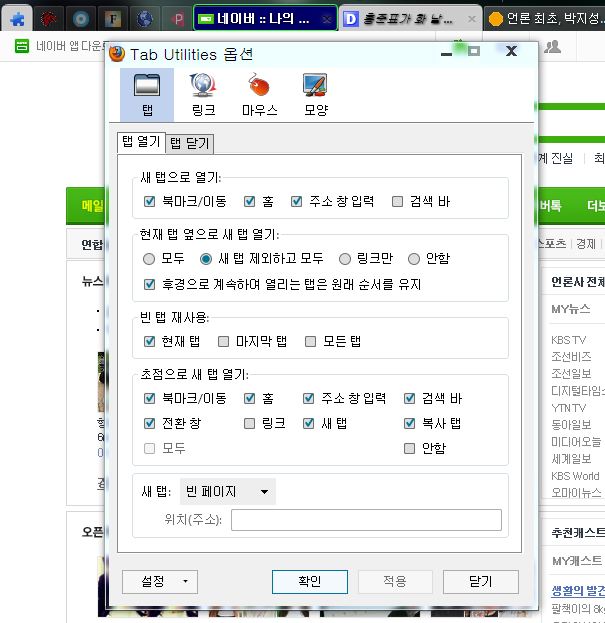605x623 pixels.
Task: Check 모든 탭 under 빈 탭 재사용
Action: point(310,341)
